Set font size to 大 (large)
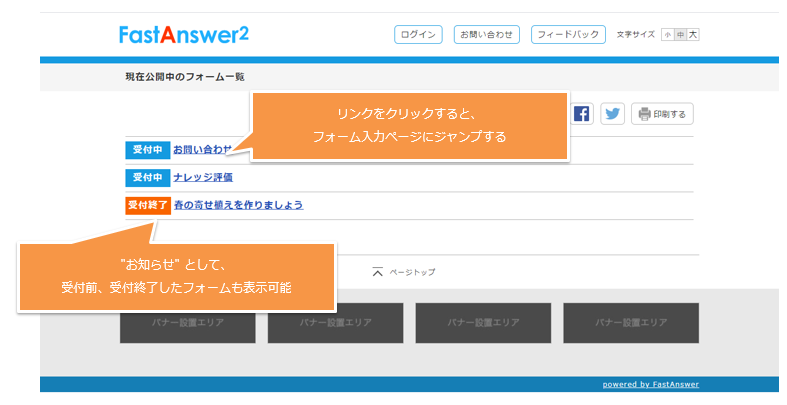Image resolution: width=787 pixels, height=405 pixels. pos(693,35)
